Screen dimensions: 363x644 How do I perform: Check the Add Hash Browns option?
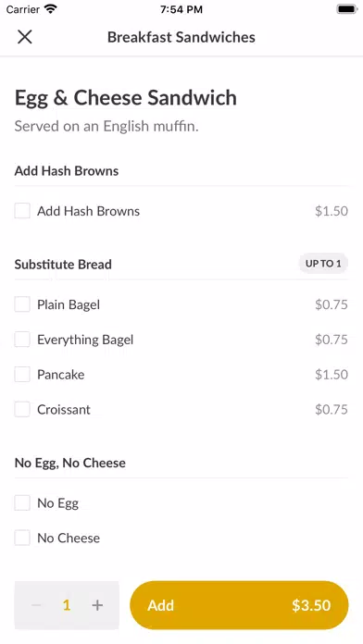pyautogui.click(x=22, y=211)
